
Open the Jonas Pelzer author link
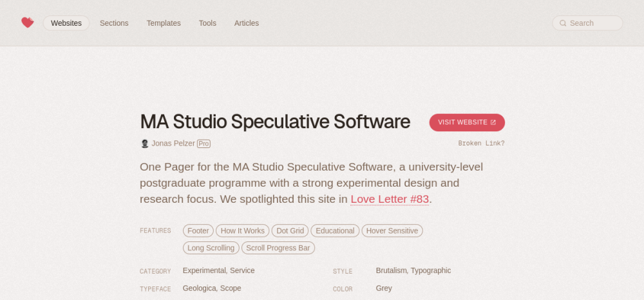pyautogui.click(x=173, y=143)
